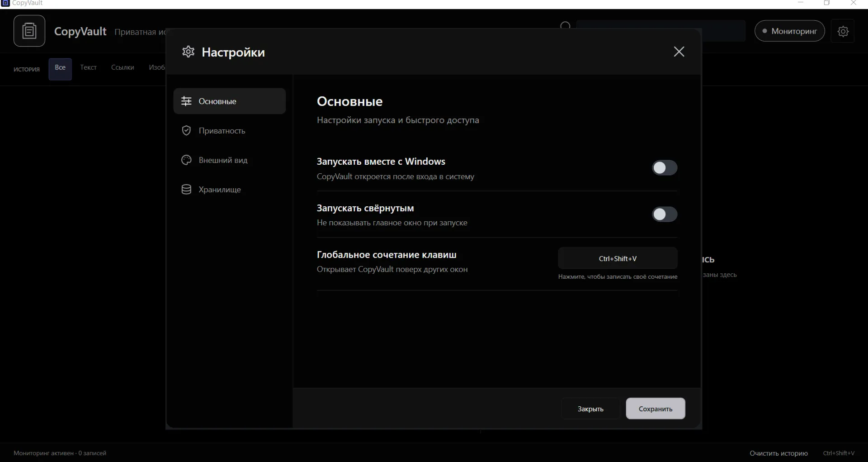868x462 pixels.
Task: Click the ИСТОРИЯ label
Action: click(x=27, y=69)
